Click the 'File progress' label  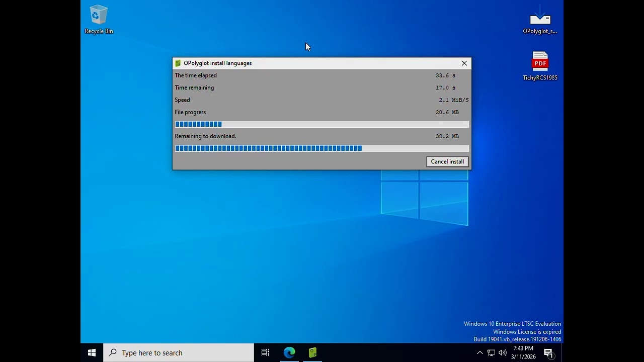pyautogui.click(x=190, y=112)
